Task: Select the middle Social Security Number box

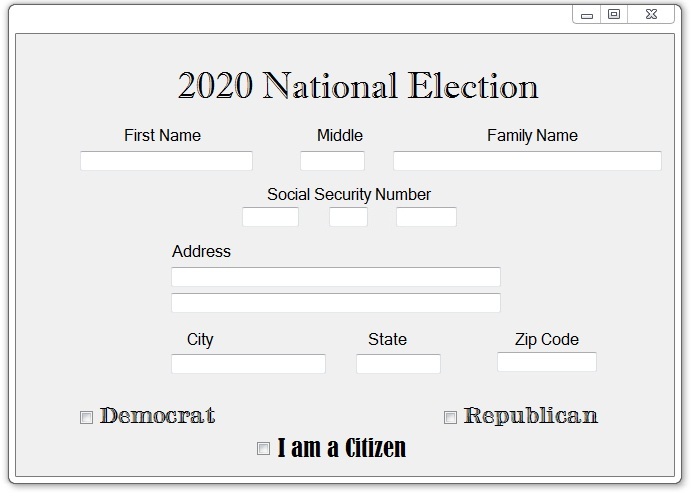Action: (x=348, y=217)
